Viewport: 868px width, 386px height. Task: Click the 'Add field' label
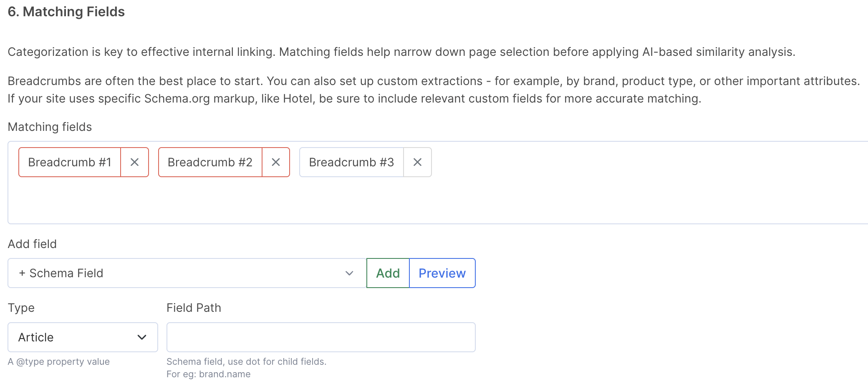coord(32,244)
